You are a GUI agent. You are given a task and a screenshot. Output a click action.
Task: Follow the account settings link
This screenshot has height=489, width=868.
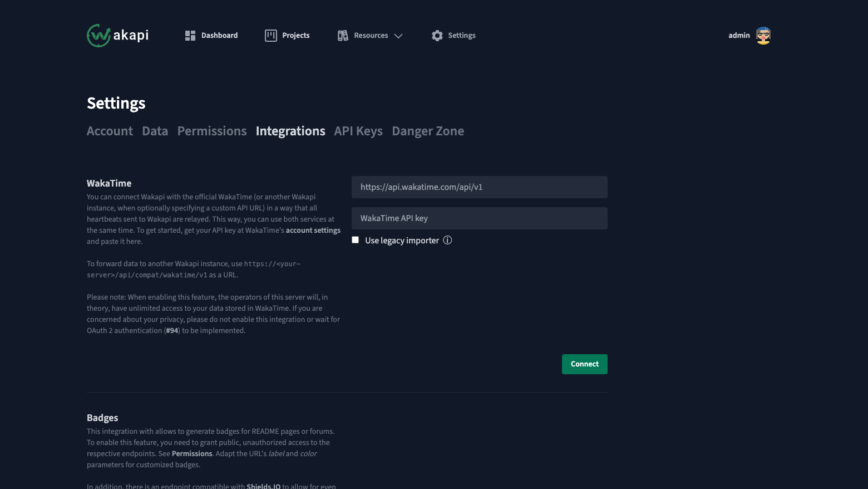(313, 230)
